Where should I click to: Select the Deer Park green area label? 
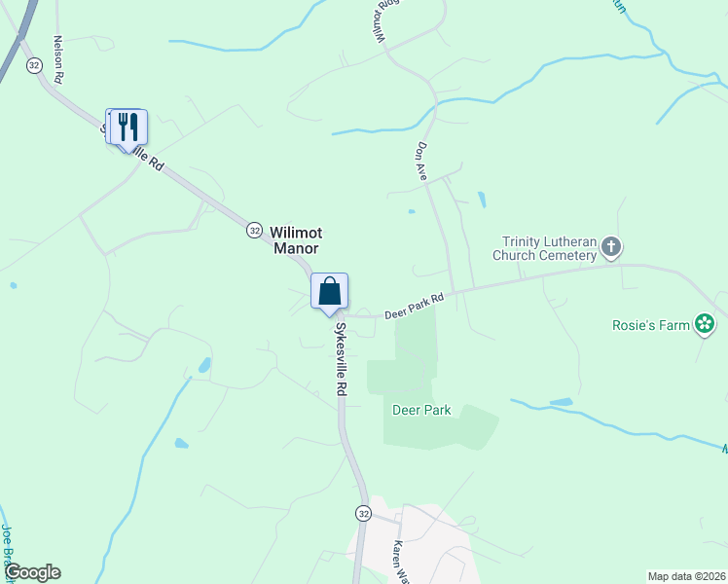(421, 410)
